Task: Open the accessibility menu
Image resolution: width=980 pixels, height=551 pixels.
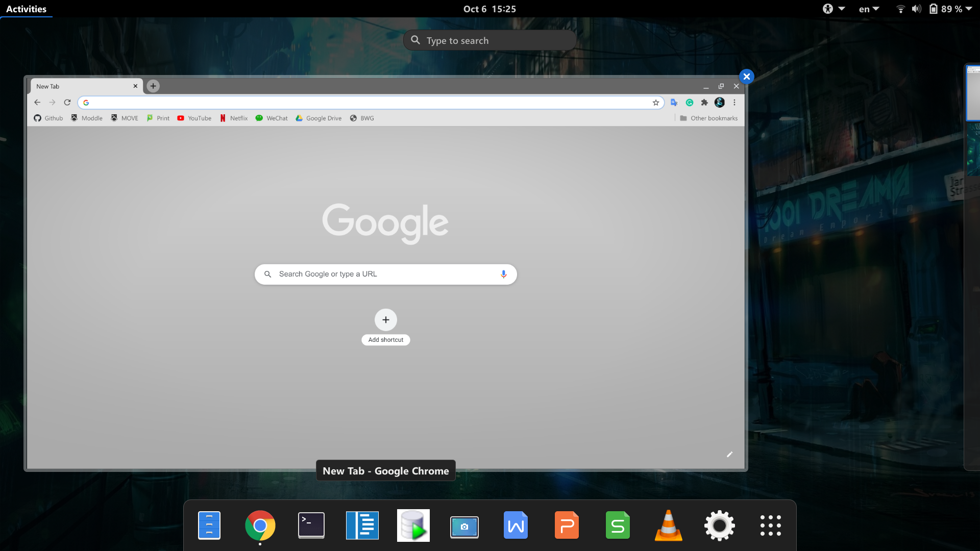Action: [834, 9]
